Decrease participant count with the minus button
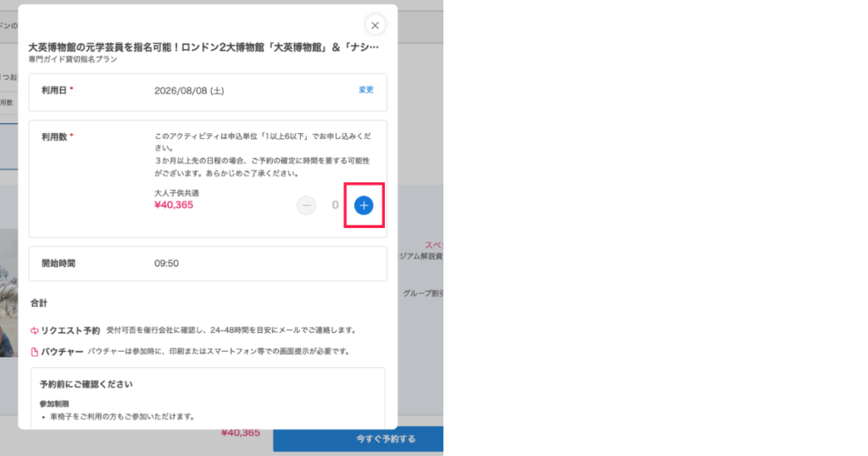 click(x=306, y=205)
